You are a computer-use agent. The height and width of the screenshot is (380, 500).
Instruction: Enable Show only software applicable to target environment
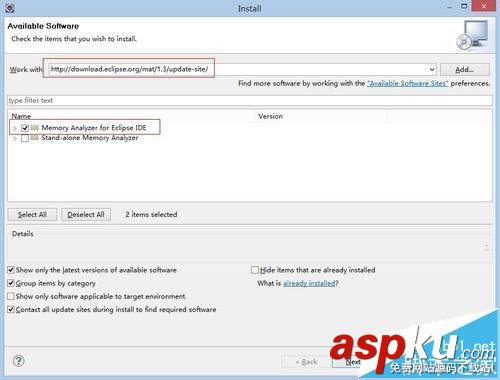11,296
